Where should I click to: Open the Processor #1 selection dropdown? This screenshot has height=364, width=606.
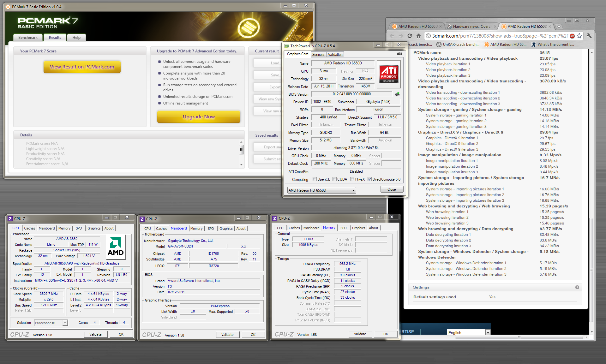tap(51, 323)
